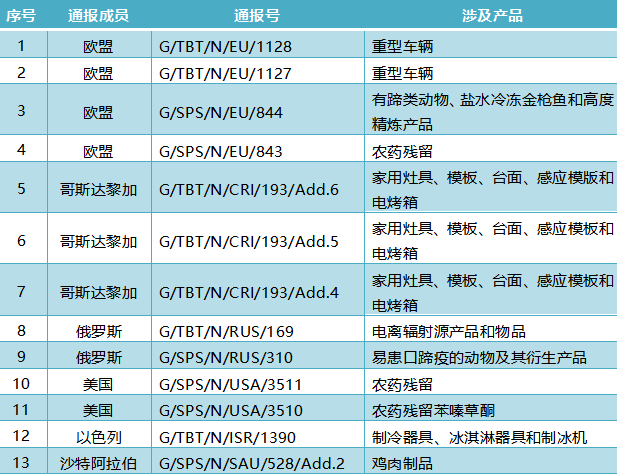Click serial number 11
617x476 pixels.
21,410
